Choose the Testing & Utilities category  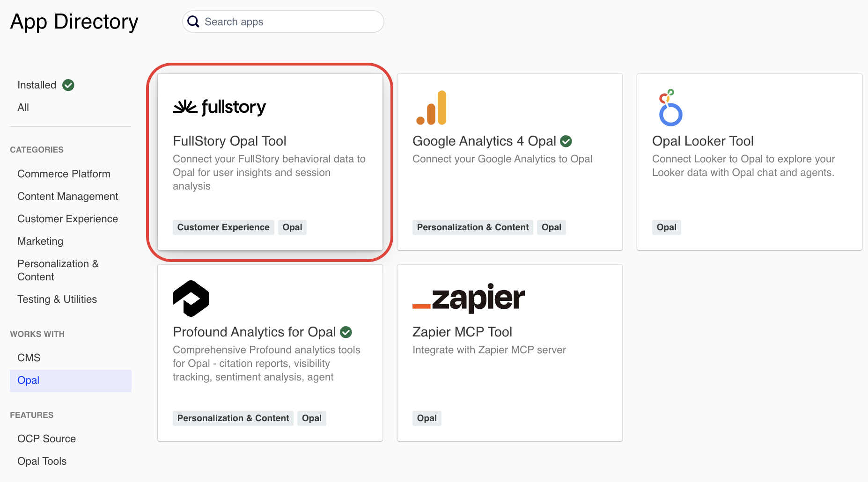[x=57, y=299]
